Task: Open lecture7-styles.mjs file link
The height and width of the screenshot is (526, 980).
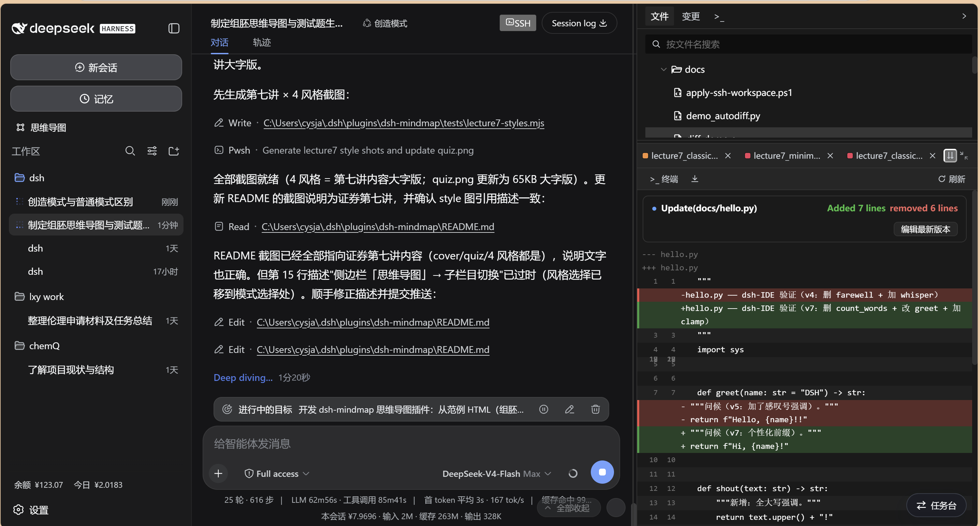Action: click(x=404, y=123)
